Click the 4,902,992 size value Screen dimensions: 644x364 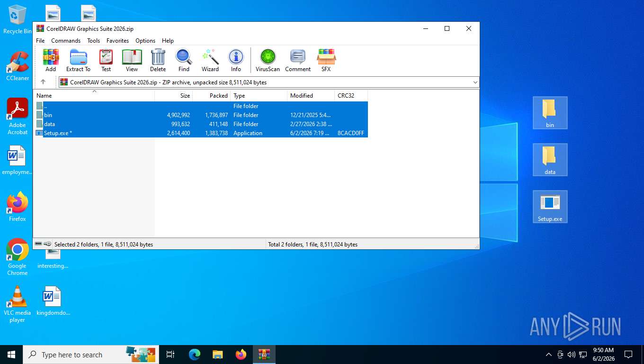[178, 115]
